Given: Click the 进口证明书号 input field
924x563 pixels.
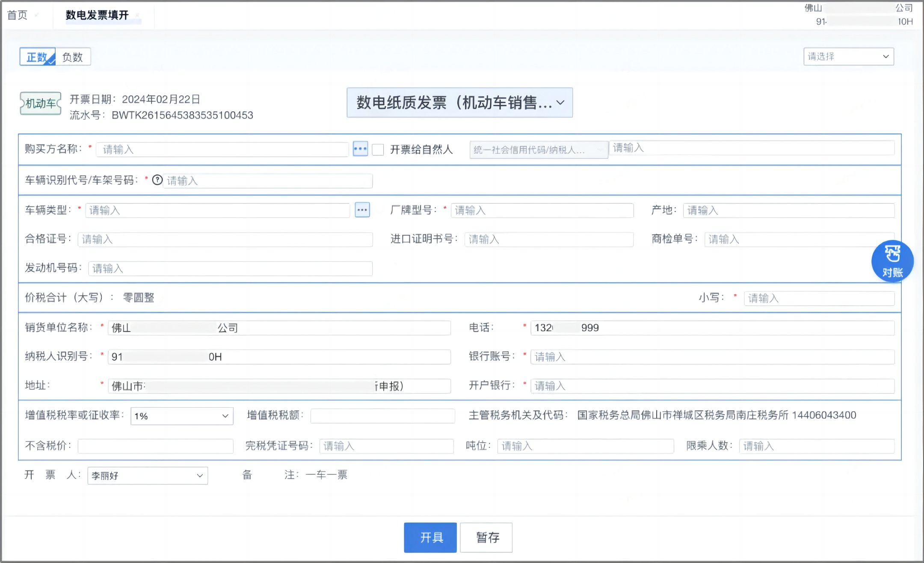Looking at the screenshot, I should [x=549, y=239].
